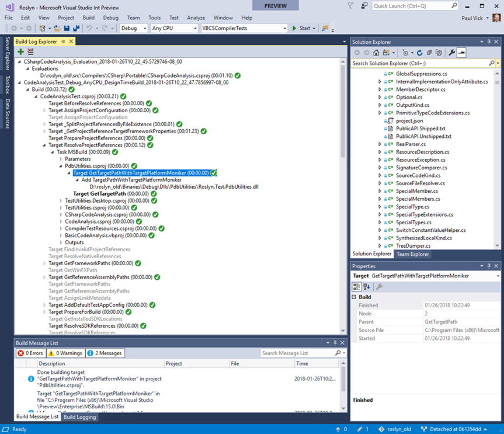504x434 pixels.
Task: Collapse the Build category in Properties
Action: 354,297
